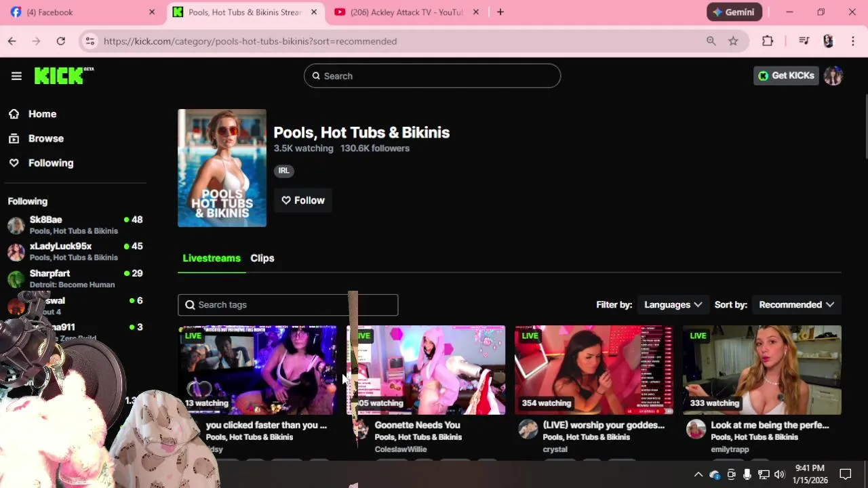Open the 'Look at me being the perfe...' title
This screenshot has width=868, height=488.
pos(770,425)
